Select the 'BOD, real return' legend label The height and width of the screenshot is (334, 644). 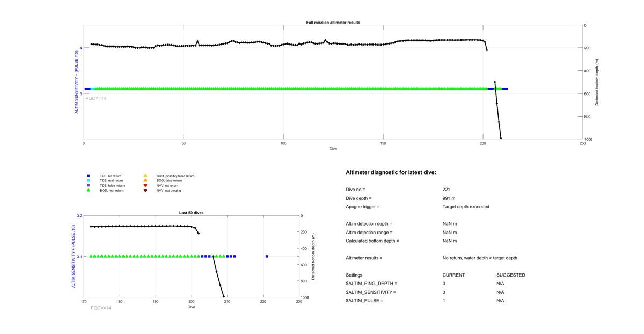pyautogui.click(x=112, y=190)
